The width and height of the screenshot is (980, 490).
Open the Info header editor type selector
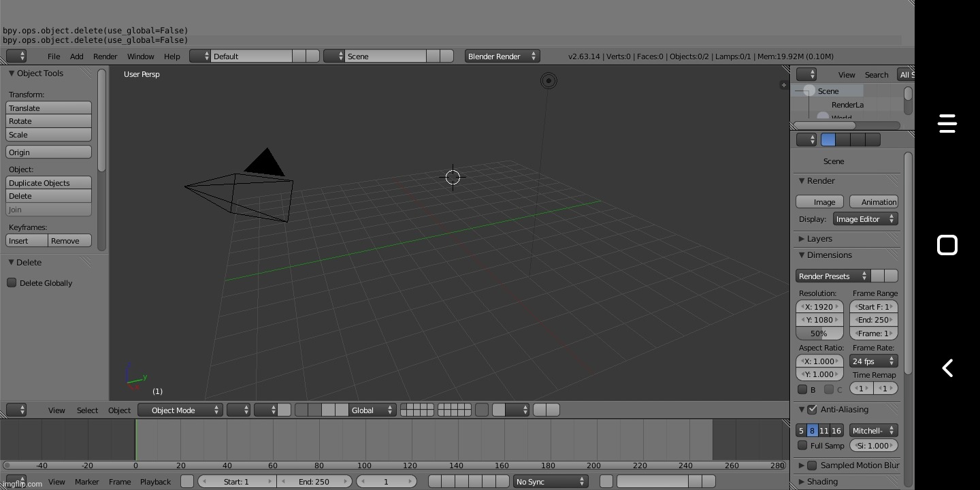click(x=16, y=56)
